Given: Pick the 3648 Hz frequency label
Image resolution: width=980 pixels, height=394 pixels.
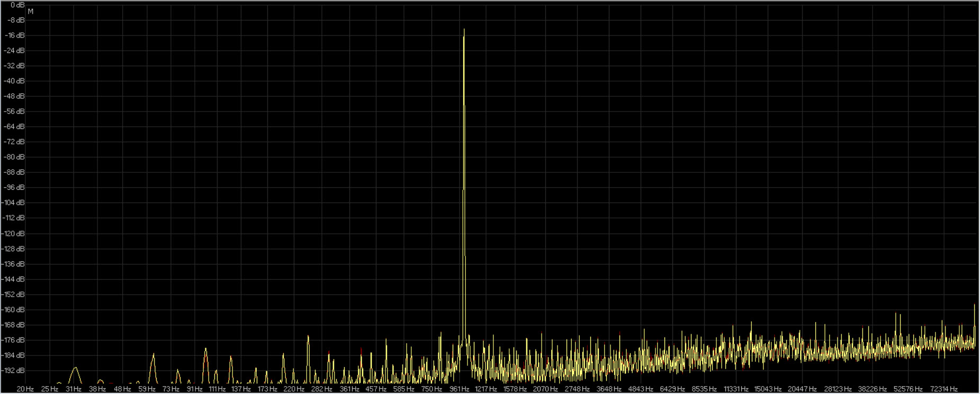Looking at the screenshot, I should (609, 389).
